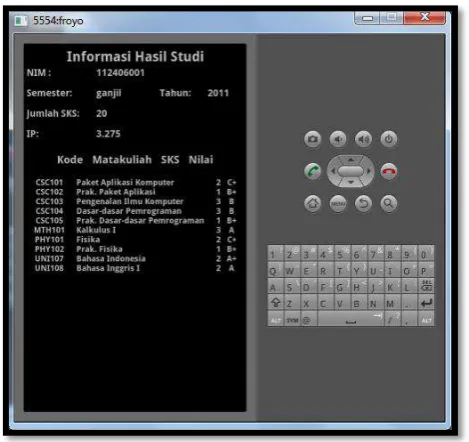The image size is (469, 442).
Task: Click the emulator camera button
Action: coord(312,139)
